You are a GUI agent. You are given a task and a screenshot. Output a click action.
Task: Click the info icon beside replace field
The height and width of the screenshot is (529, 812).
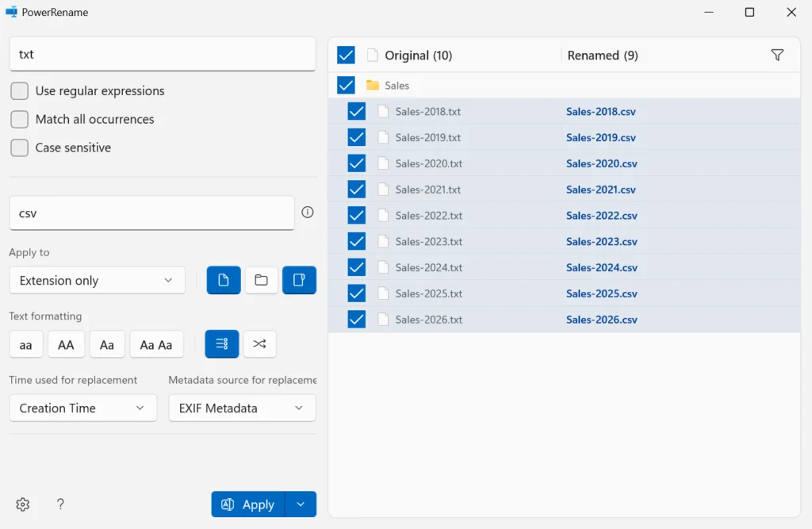(308, 213)
